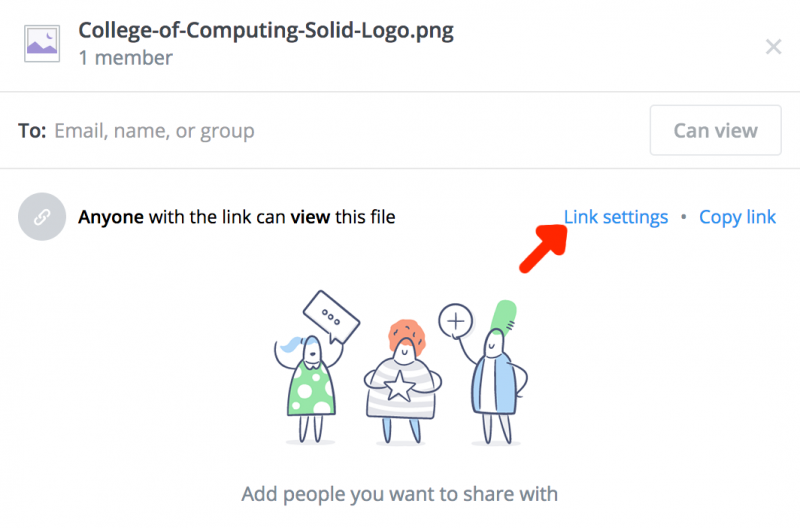The width and height of the screenshot is (800, 528).
Task: Click the gray link chain icon
Action: point(42,217)
